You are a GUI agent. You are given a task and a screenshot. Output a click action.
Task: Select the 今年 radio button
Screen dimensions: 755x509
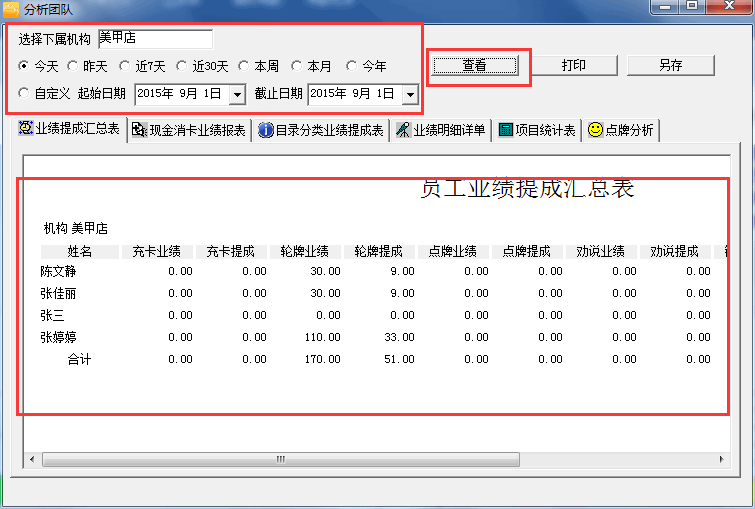351,65
